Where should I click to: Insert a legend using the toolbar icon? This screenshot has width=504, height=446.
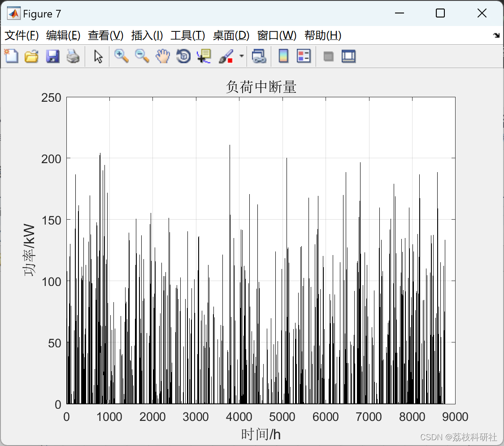tap(304, 56)
